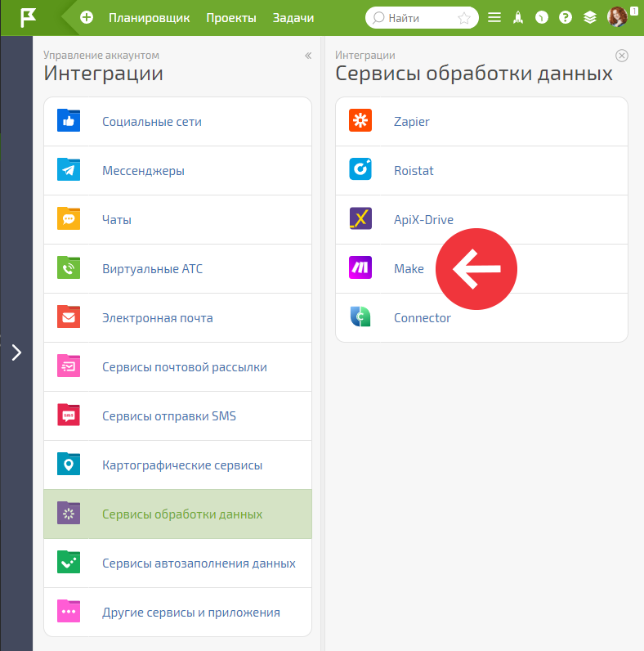This screenshot has width=644, height=651.
Task: Open the Планировщик menu
Action: (x=150, y=18)
